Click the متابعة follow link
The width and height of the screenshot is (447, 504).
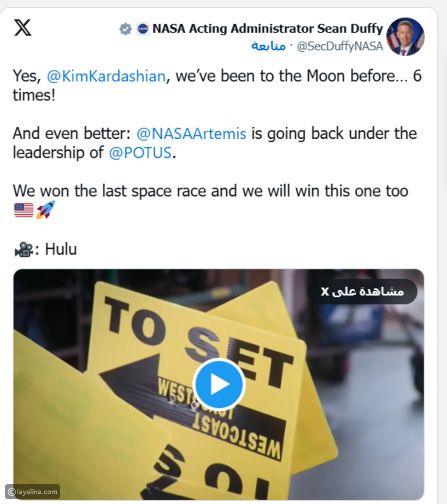coord(268,46)
